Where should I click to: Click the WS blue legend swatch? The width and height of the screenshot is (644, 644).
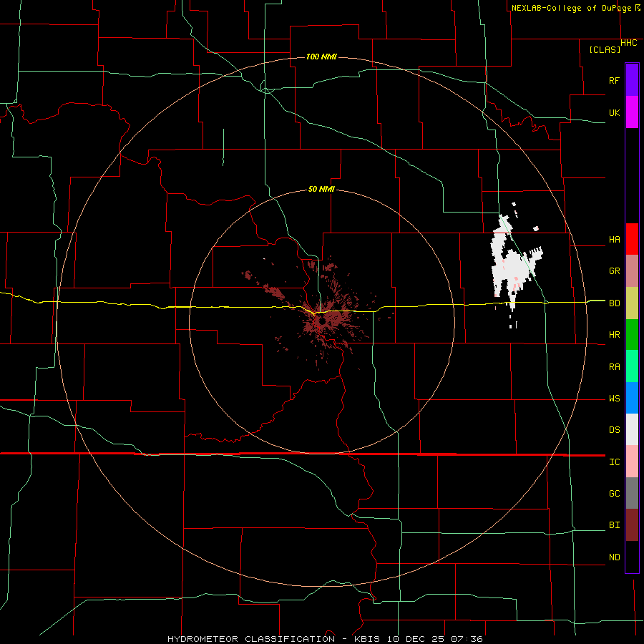click(x=632, y=398)
